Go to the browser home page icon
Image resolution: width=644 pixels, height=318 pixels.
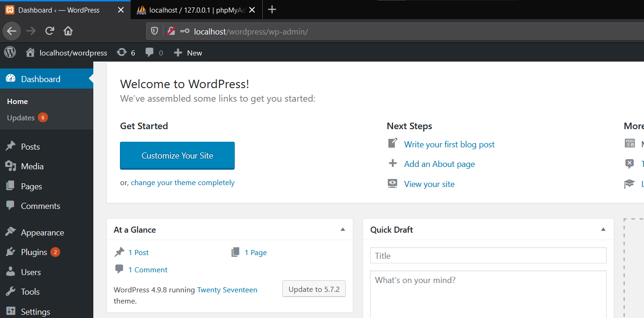[x=68, y=31]
